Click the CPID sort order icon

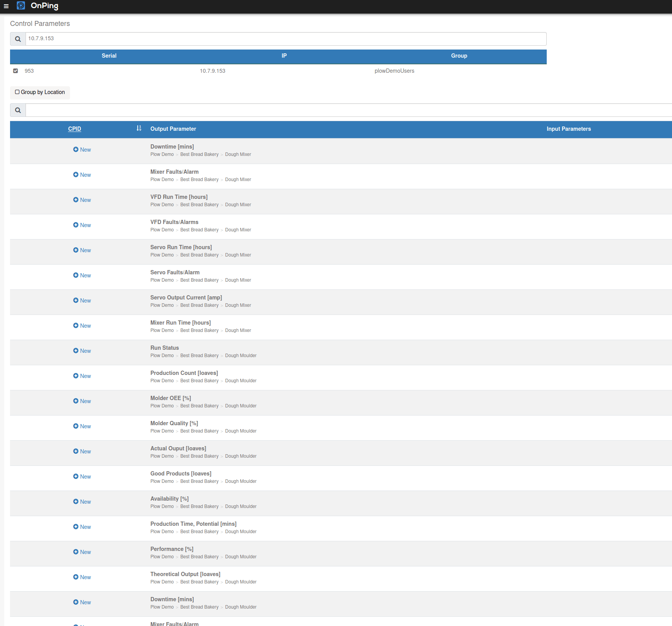point(139,128)
